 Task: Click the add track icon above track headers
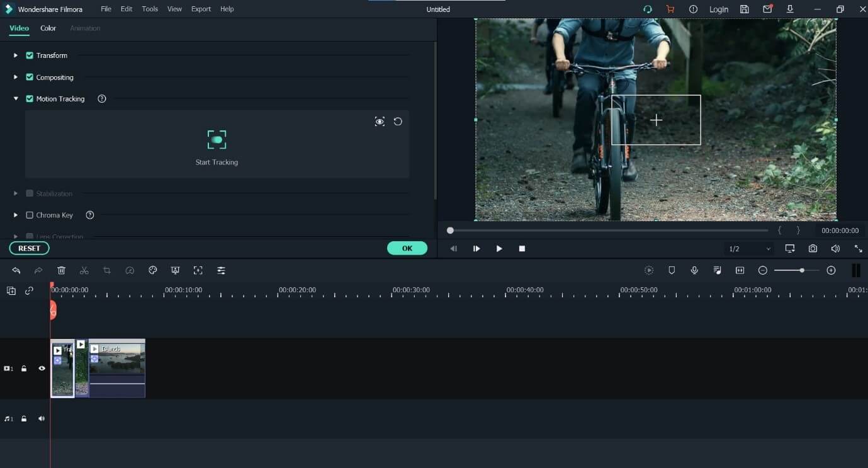click(x=11, y=291)
